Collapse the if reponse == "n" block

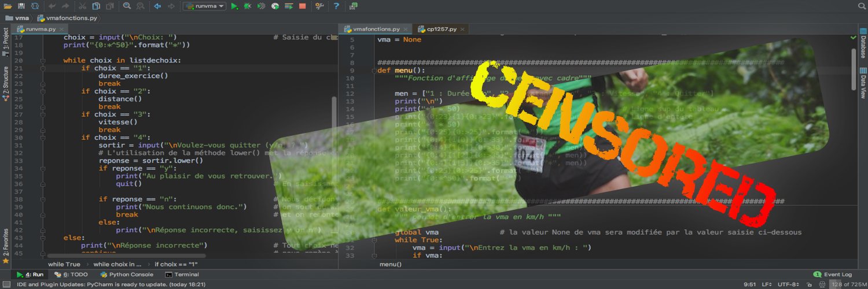(x=43, y=199)
